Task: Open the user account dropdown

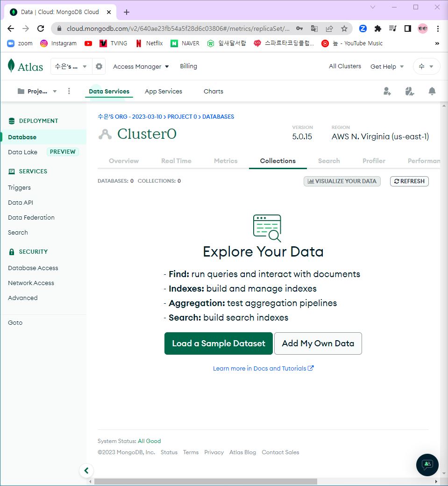Action: (x=427, y=66)
